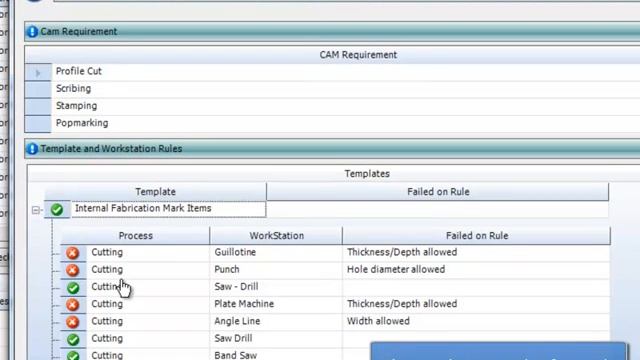Collapse the Cam Requirement section header
The image size is (640, 360).
point(332,31)
